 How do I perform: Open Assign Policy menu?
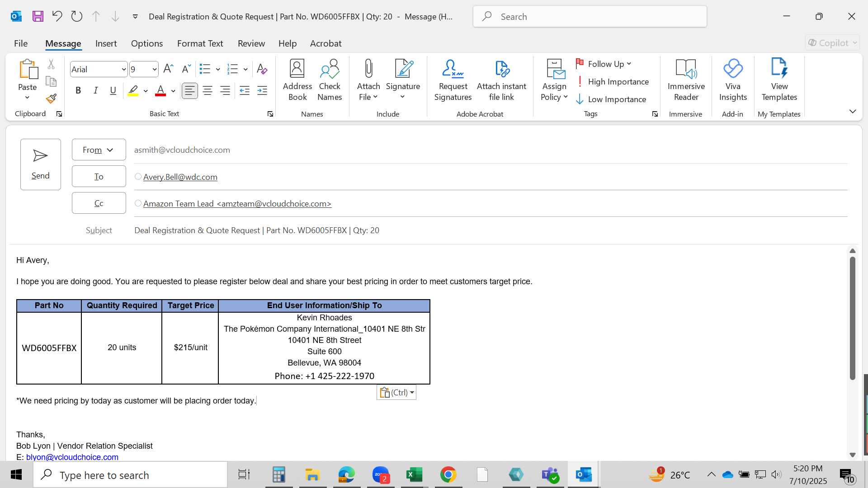pyautogui.click(x=554, y=80)
